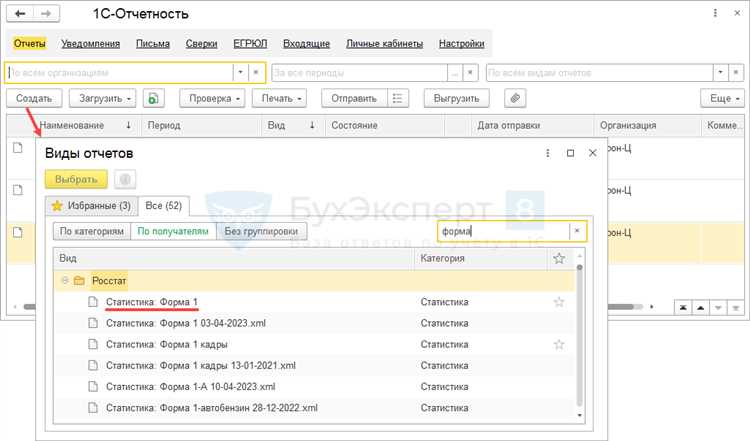Click the green refresh list icon
This screenshot has height=441, width=750.
[153, 98]
